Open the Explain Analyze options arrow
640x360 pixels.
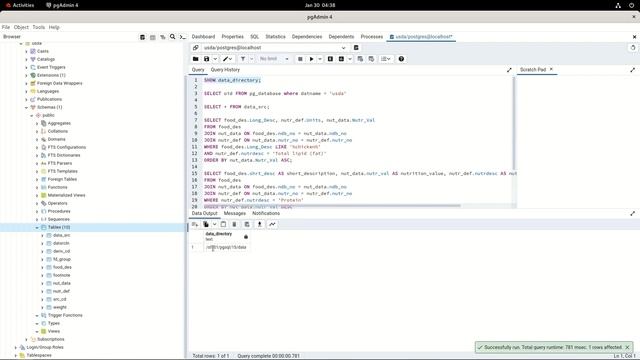[x=349, y=59]
